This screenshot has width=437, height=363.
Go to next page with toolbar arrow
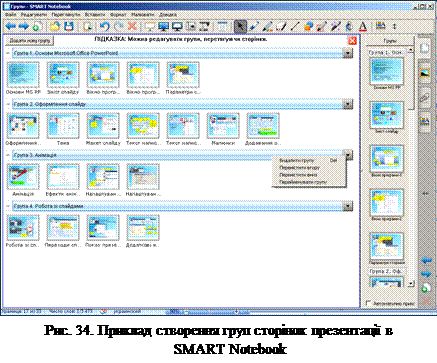tap(23, 26)
